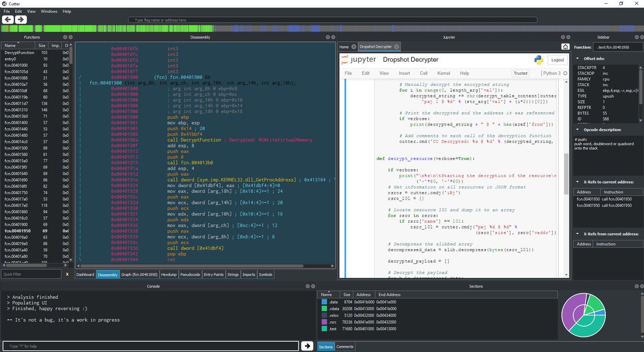The height and width of the screenshot is (352, 644).
Task: Open Cutter's Edit menu
Action: (x=19, y=11)
